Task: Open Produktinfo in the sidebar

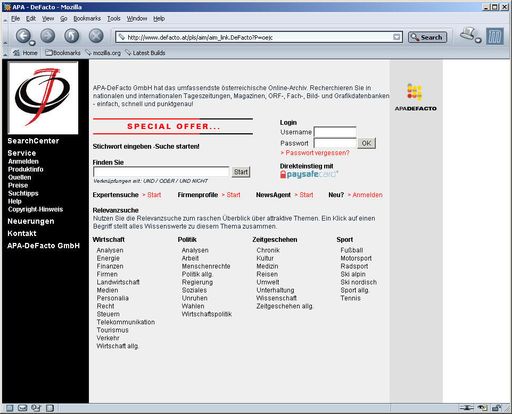Action: [26, 169]
